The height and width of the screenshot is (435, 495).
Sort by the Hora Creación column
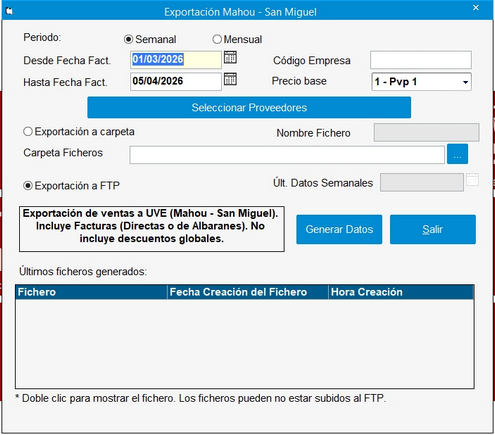click(401, 292)
